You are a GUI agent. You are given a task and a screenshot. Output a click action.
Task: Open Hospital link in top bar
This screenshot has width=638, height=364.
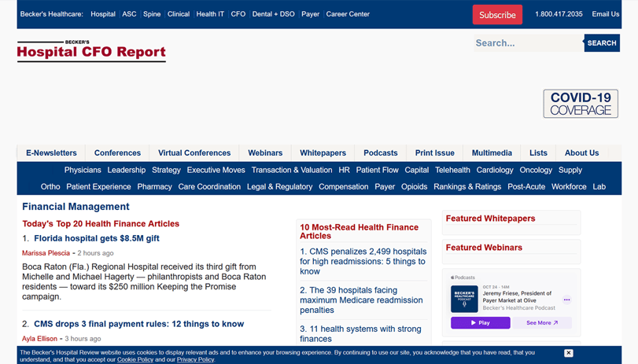(x=103, y=14)
